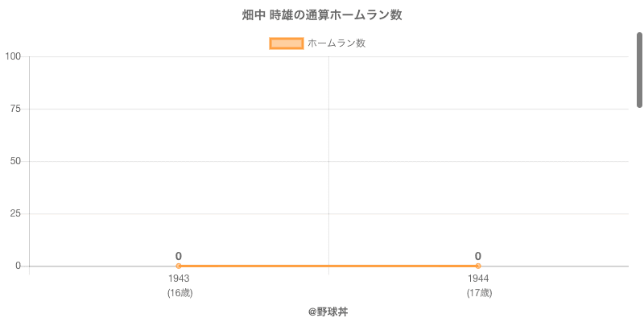Click the vertical scrollbar thumb
Screen dimensions: 644x322
pyautogui.click(x=640, y=70)
